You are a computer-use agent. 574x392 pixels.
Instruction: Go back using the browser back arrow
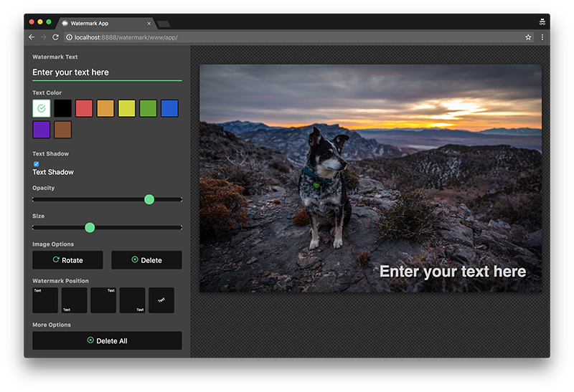pos(32,37)
